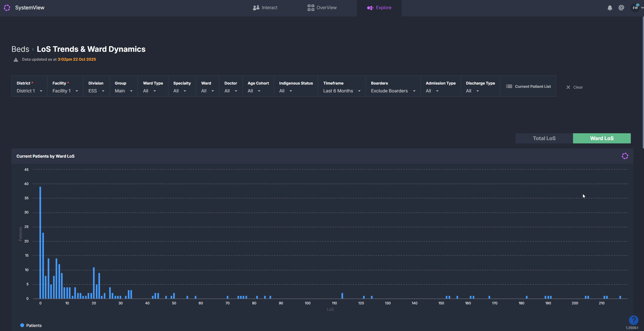The height and width of the screenshot is (331, 644).
Task: Click the Beds breadcrumb link
Action: (20, 49)
